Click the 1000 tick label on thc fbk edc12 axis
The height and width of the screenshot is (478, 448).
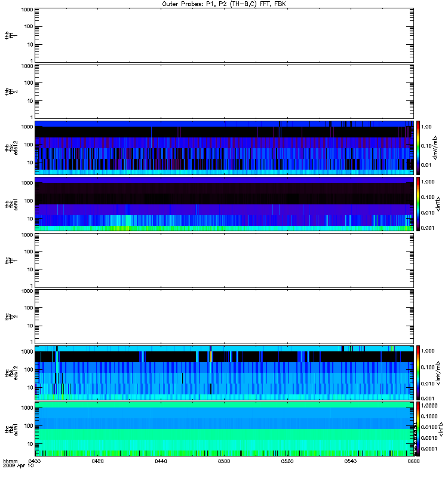[x=27, y=352]
